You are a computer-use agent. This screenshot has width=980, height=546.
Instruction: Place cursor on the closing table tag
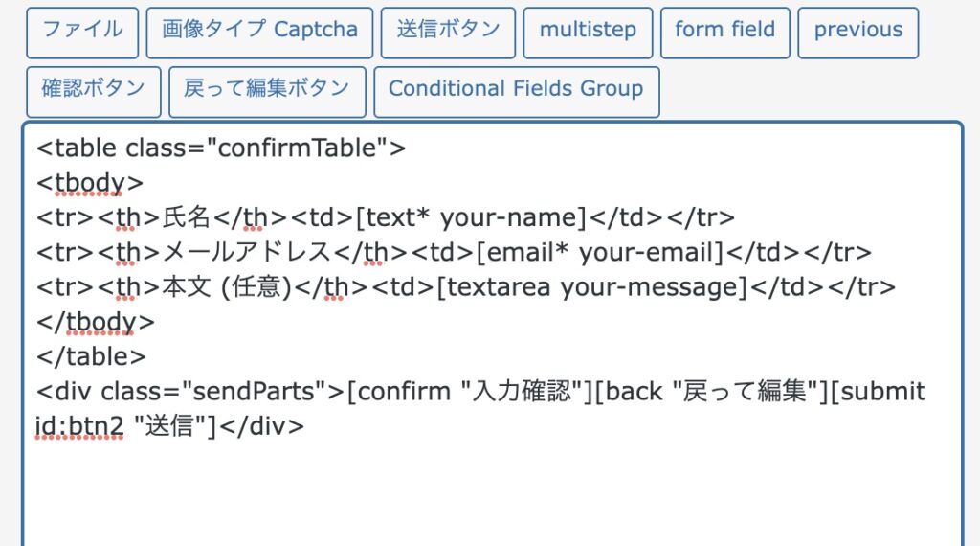92,356
